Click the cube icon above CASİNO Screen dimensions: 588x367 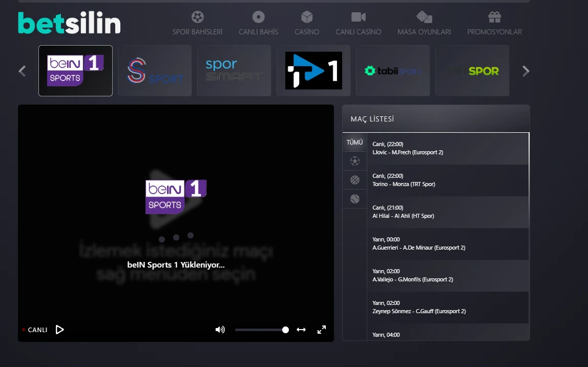point(307,17)
